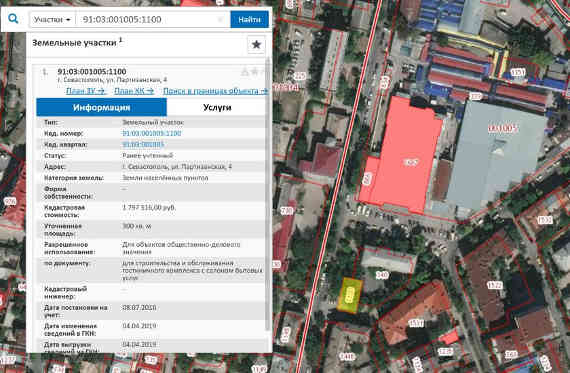This screenshot has height=373, width=570.
Task: Click the yellow highlighted parcel on map
Action: pos(350,295)
